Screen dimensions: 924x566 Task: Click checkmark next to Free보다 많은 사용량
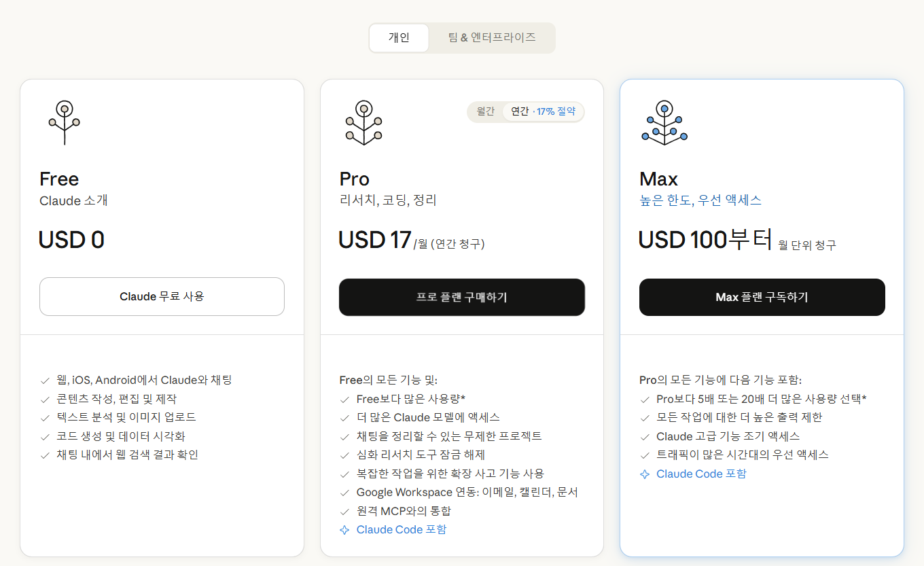344,400
